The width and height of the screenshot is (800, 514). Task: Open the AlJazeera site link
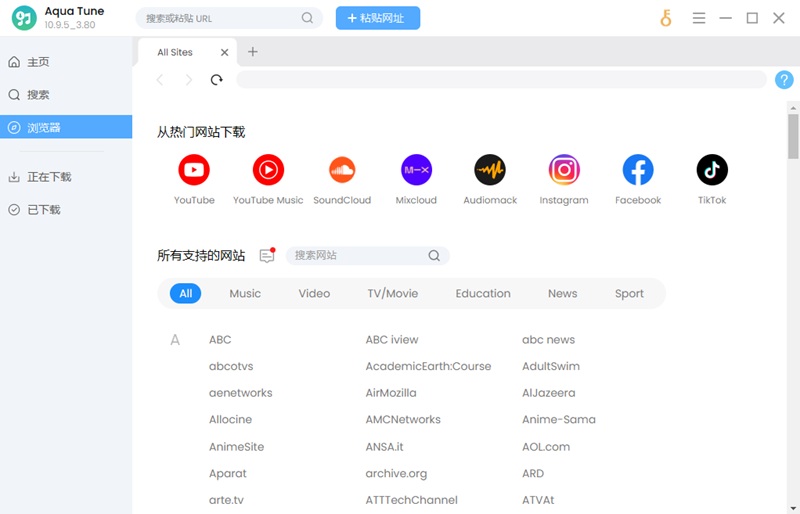coord(548,393)
